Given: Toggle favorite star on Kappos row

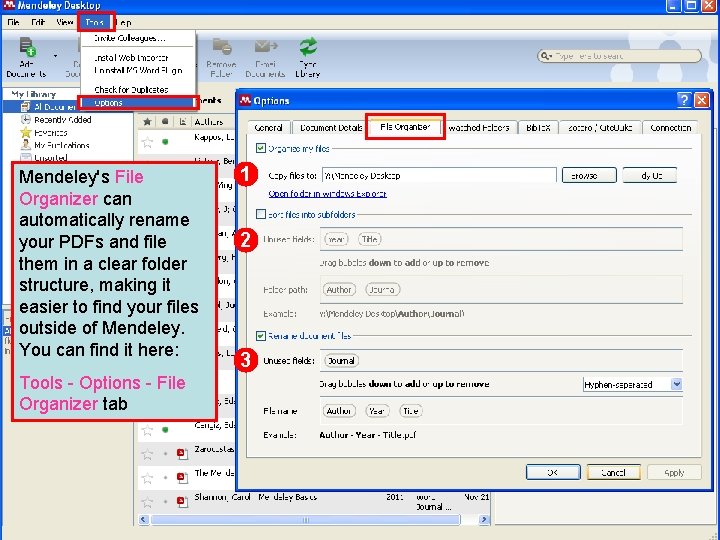Looking at the screenshot, I should (147, 141).
